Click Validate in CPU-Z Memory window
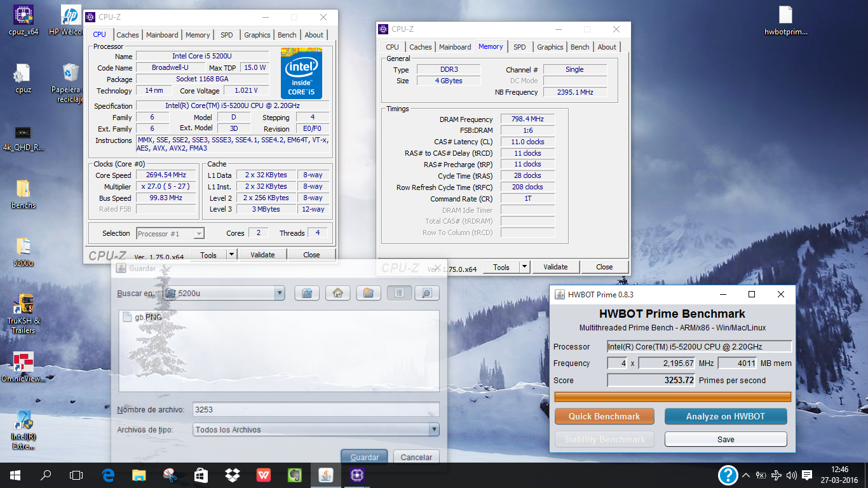The image size is (868, 488). click(x=555, y=267)
